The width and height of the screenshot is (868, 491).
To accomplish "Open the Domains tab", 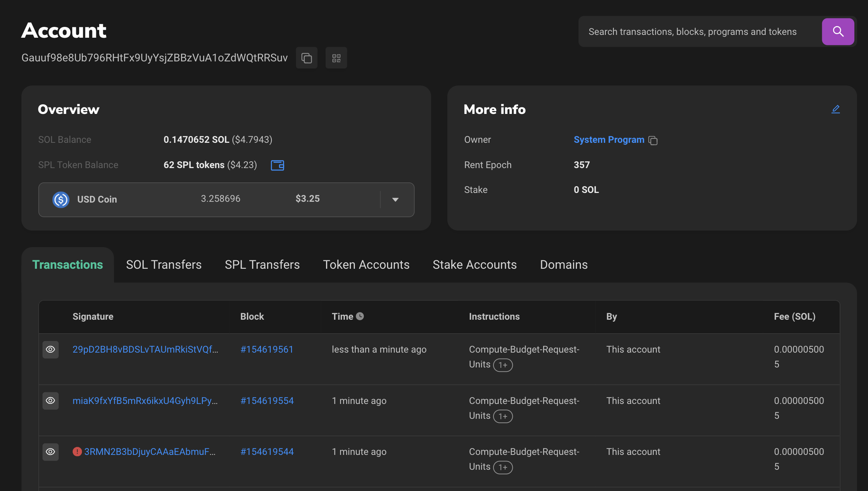I will pos(564,265).
